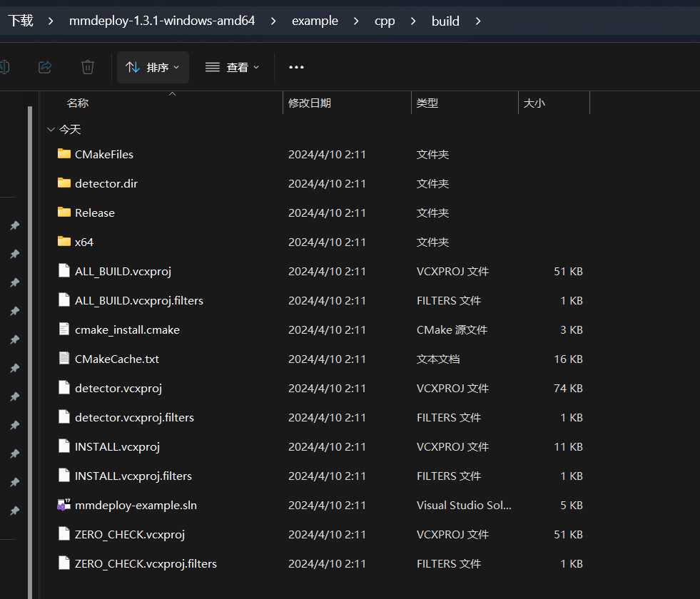This screenshot has height=599, width=700.
Task: Open the Release folder
Action: [x=95, y=212]
